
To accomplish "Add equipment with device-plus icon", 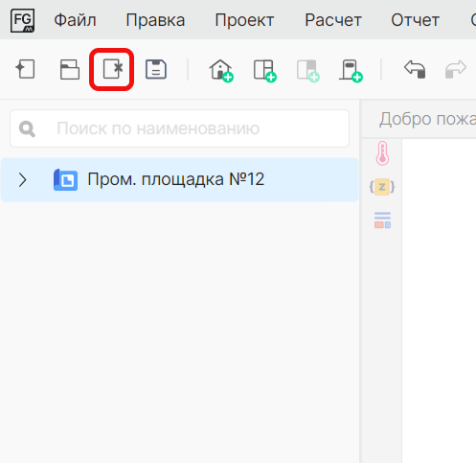I will [x=351, y=71].
